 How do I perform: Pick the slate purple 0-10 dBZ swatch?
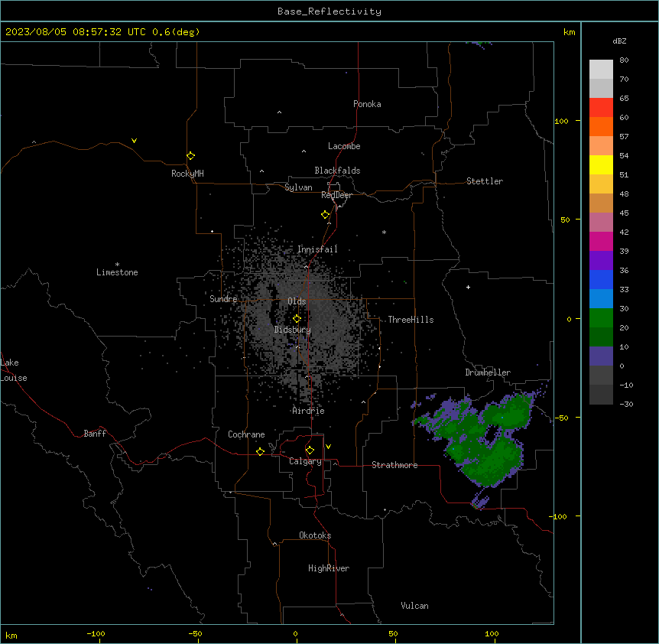click(x=601, y=356)
